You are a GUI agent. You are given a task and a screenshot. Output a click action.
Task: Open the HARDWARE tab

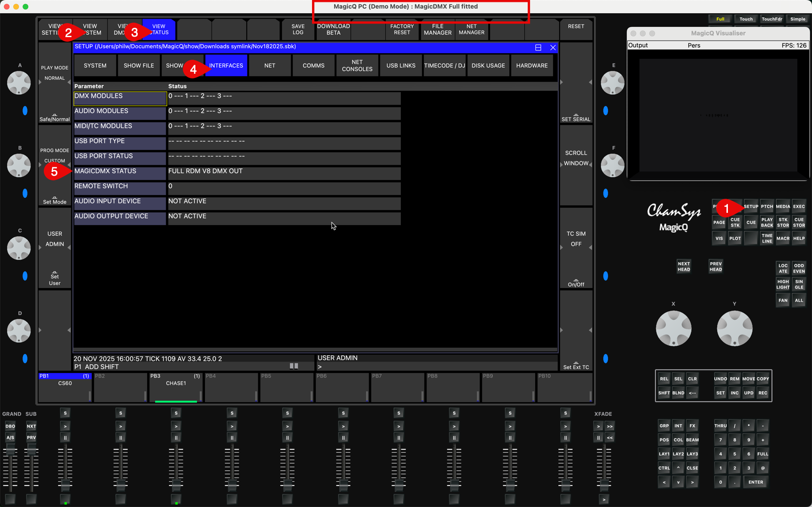532,65
